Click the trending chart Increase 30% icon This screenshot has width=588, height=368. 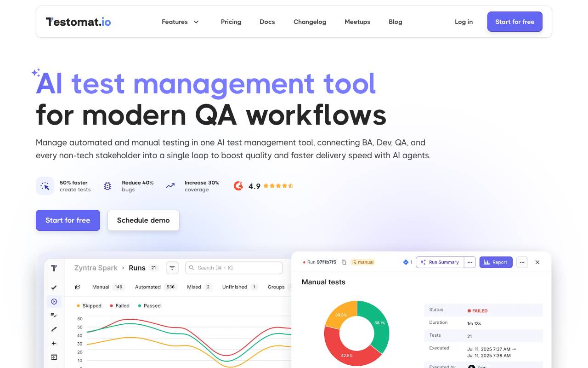(x=170, y=186)
